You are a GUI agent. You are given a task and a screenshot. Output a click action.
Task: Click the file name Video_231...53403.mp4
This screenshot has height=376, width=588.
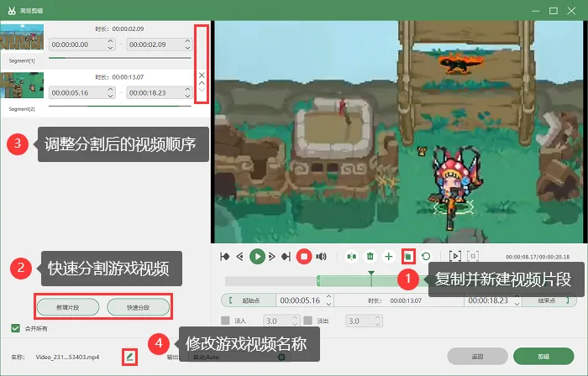(67, 357)
